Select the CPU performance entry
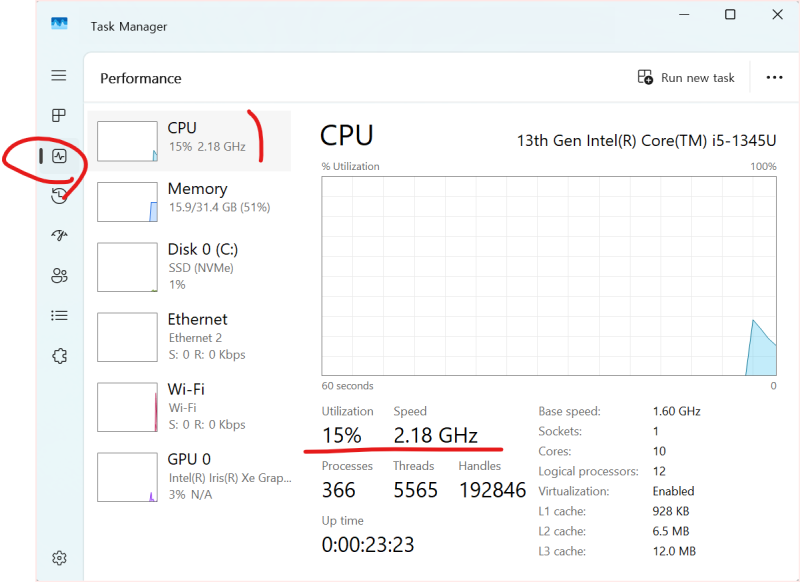This screenshot has width=800, height=582. pyautogui.click(x=189, y=141)
